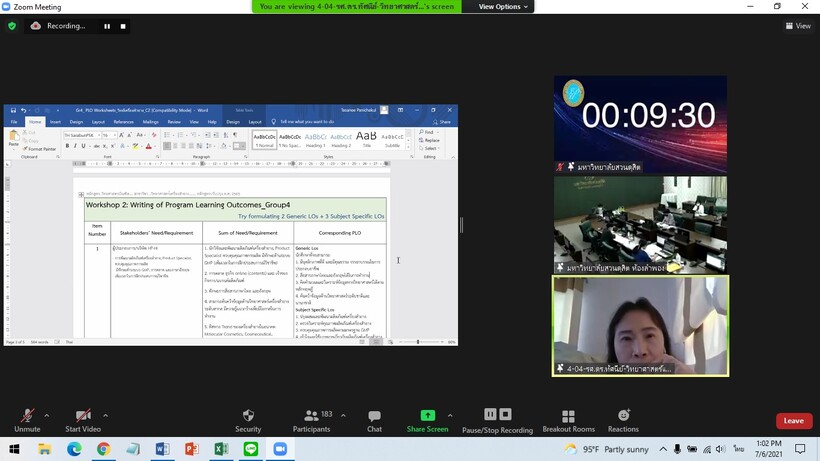Click Pause/Stop Recording button
This screenshot has height=461, width=820.
[x=497, y=421]
